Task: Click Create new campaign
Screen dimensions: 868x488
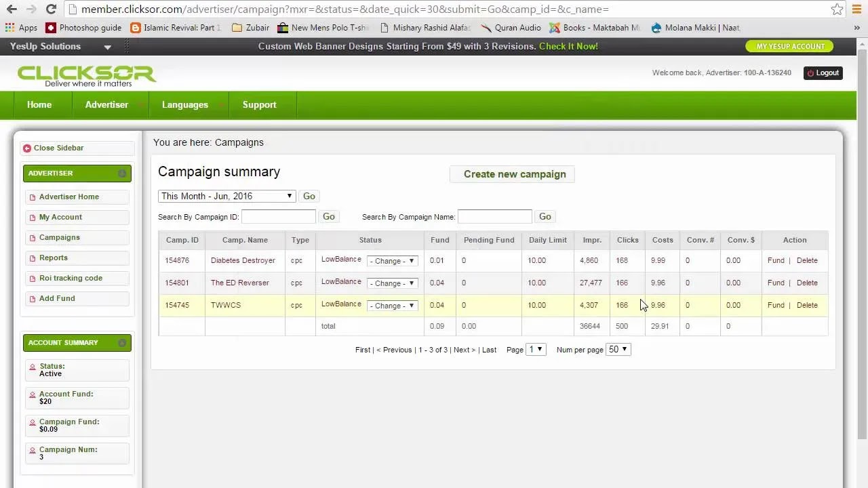Action: 512,174
